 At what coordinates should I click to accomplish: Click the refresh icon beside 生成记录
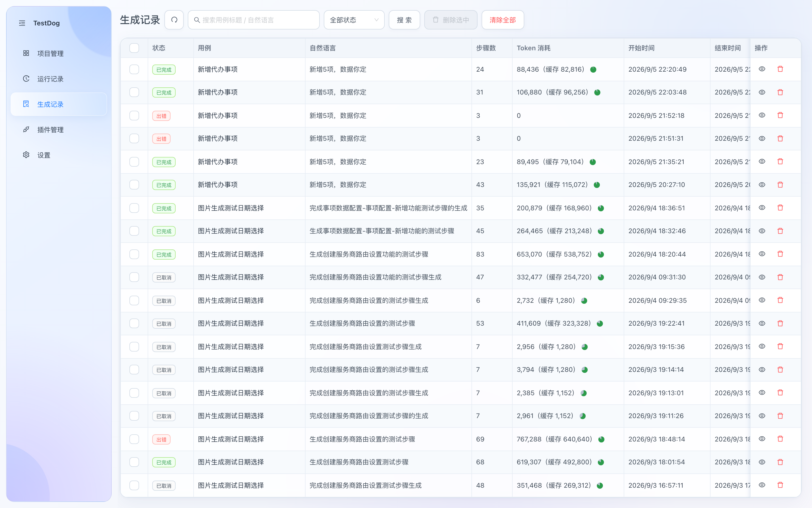coord(174,20)
